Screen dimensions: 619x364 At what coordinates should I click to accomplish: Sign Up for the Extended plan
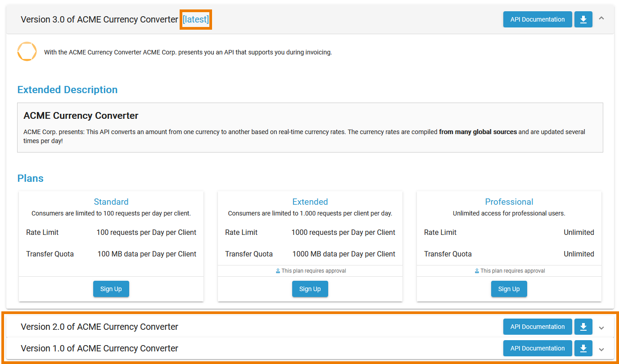(x=310, y=289)
